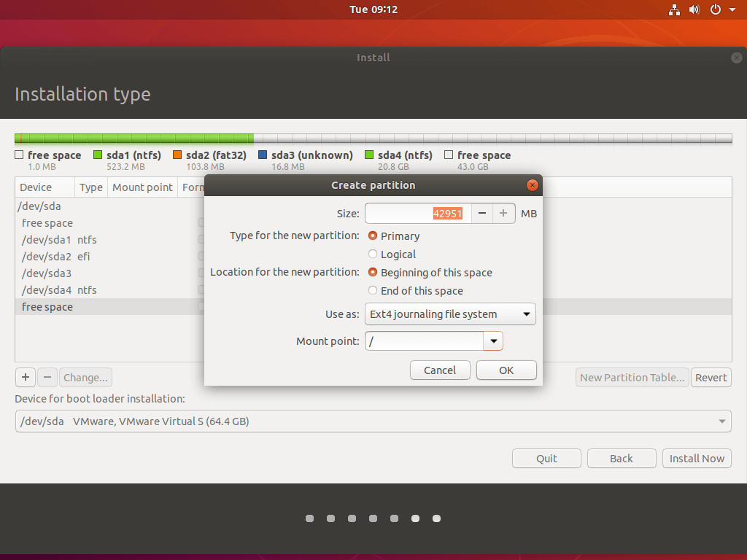747x560 pixels.
Task: Choose End of this space location
Action: (x=373, y=291)
